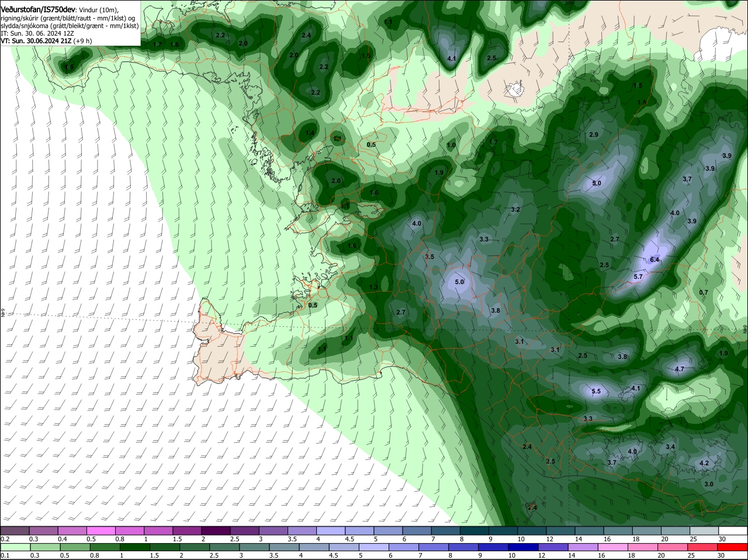This screenshot has height=560, width=748.
Task: Select the IT: Sun. 30. 06. 2024 12Z line
Action: (x=37, y=33)
